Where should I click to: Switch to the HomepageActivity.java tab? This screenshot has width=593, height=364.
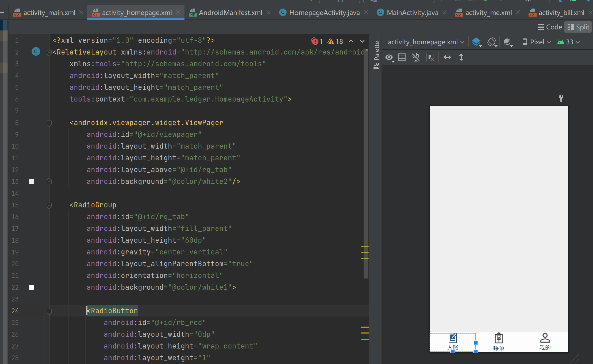click(x=324, y=13)
